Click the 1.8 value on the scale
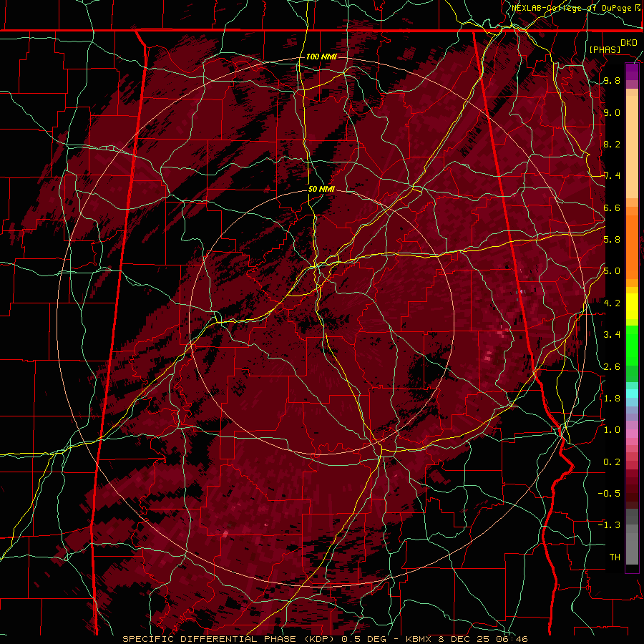Image resolution: width=644 pixels, height=644 pixels. 612,398
